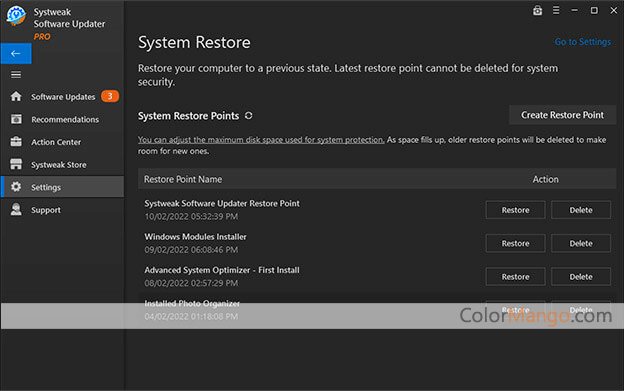Click the Action Center briefcase icon

16,142
